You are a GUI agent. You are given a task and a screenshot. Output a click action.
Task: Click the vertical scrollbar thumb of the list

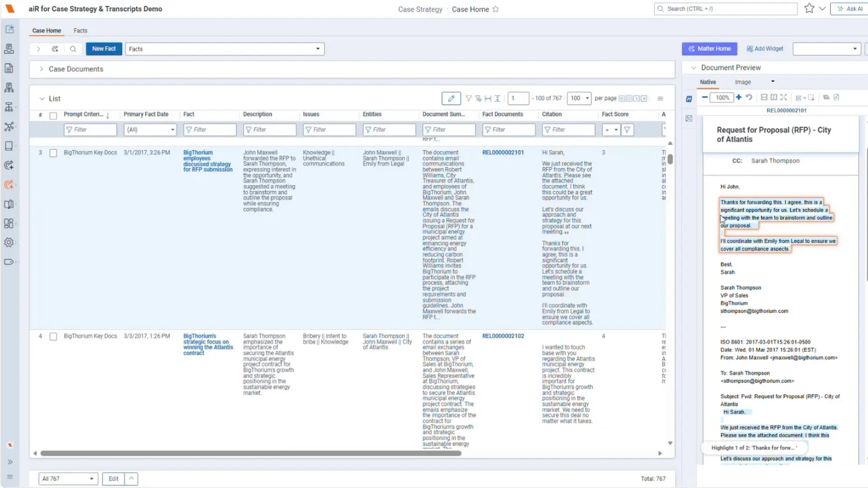670,159
